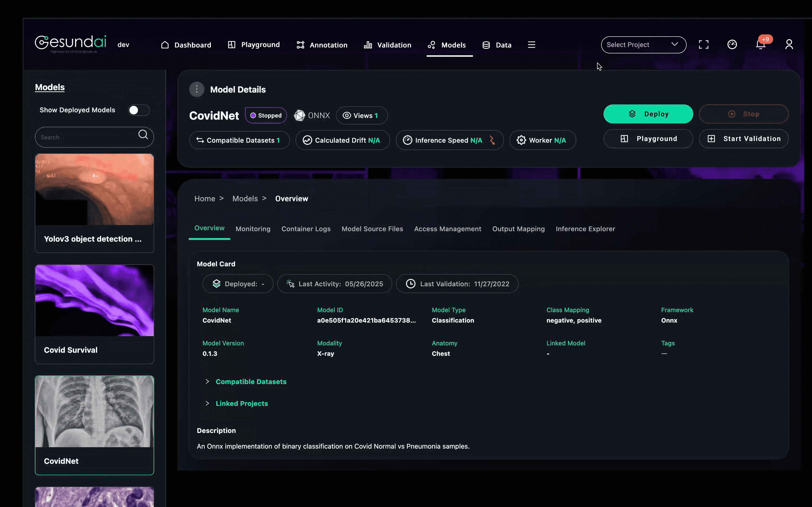Switch to the Container Logs tab

pyautogui.click(x=306, y=229)
